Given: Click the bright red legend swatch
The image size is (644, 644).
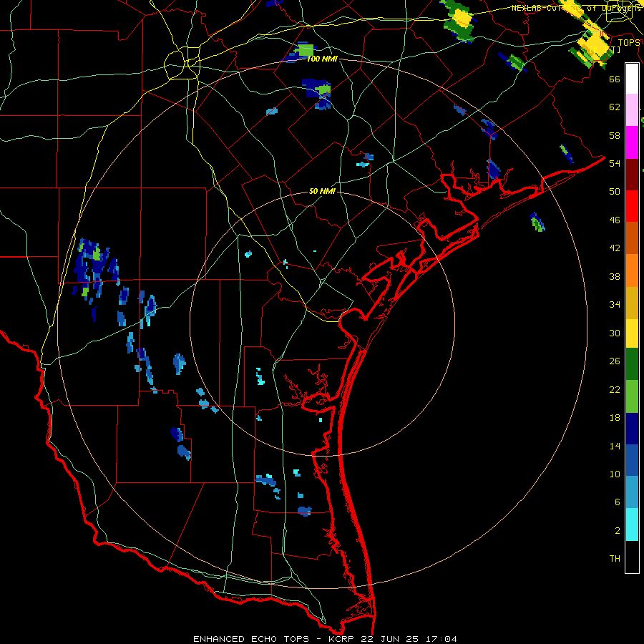Looking at the screenshot, I should coord(632,206).
